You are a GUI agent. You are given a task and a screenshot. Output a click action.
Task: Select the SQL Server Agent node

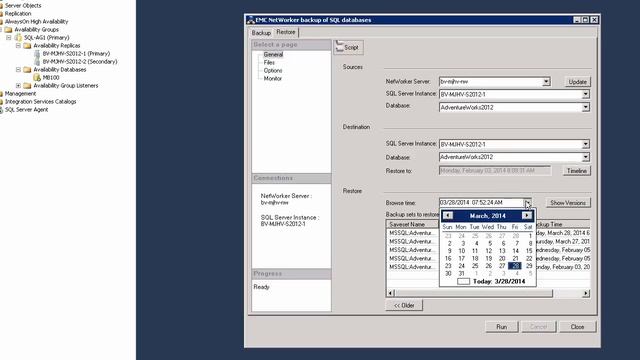[27, 110]
